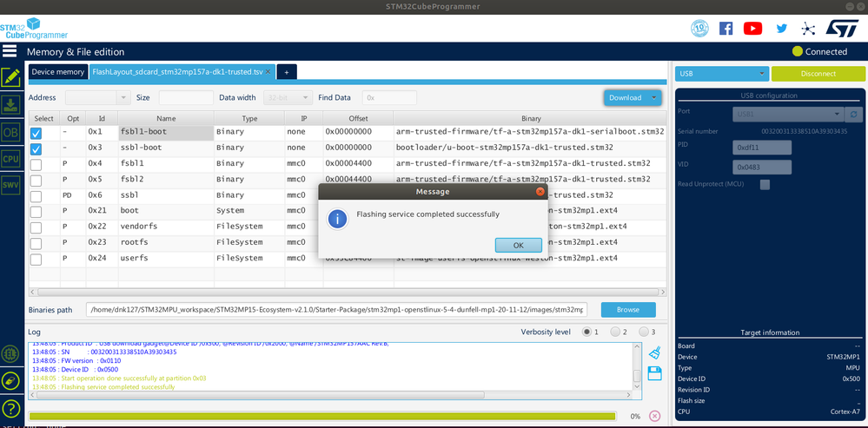Click the flashing progress bar
This screenshot has height=428, width=868.
coord(322,416)
